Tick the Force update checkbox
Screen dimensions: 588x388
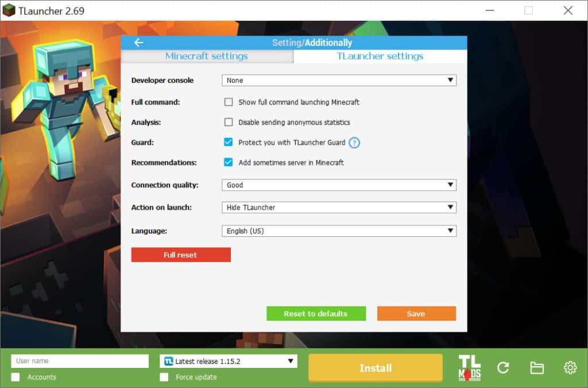(x=164, y=377)
